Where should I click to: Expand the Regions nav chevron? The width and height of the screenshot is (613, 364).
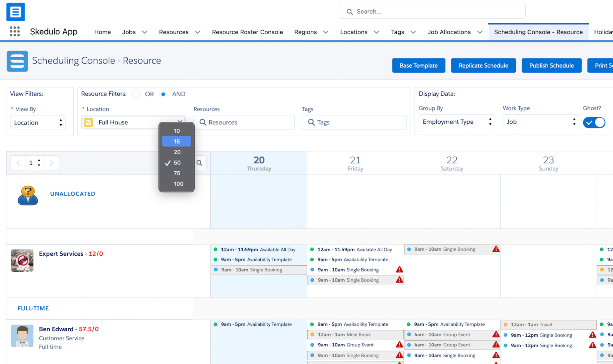point(326,32)
